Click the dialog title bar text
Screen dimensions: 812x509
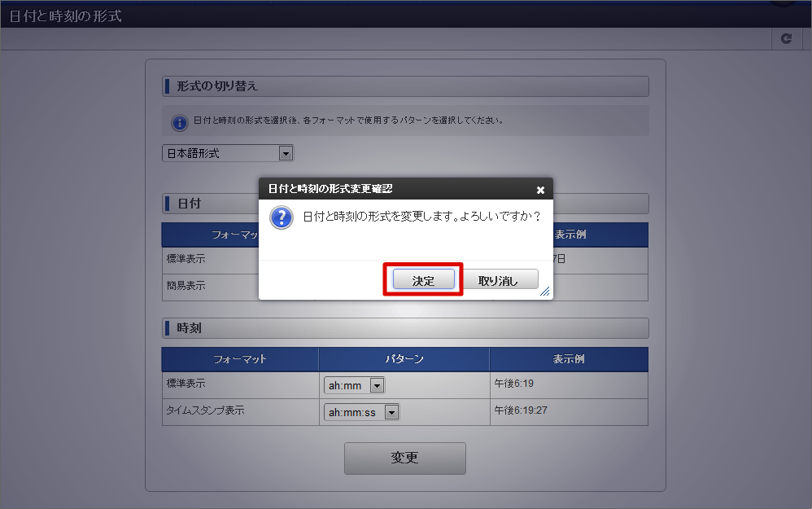pos(330,189)
